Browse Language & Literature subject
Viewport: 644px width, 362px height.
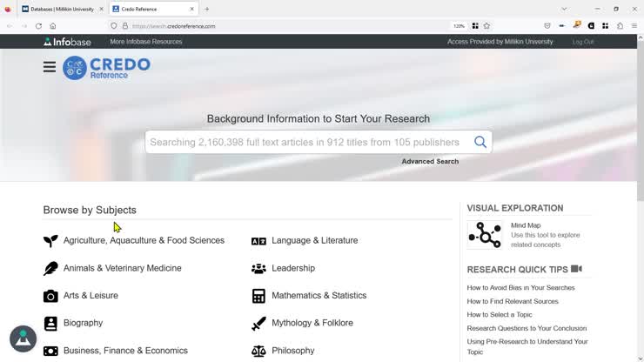click(x=315, y=240)
